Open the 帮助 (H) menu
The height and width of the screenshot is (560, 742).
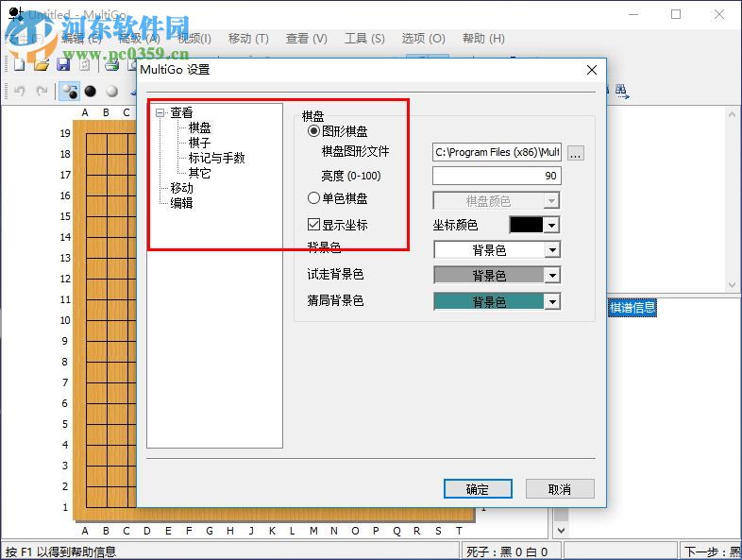coord(483,39)
